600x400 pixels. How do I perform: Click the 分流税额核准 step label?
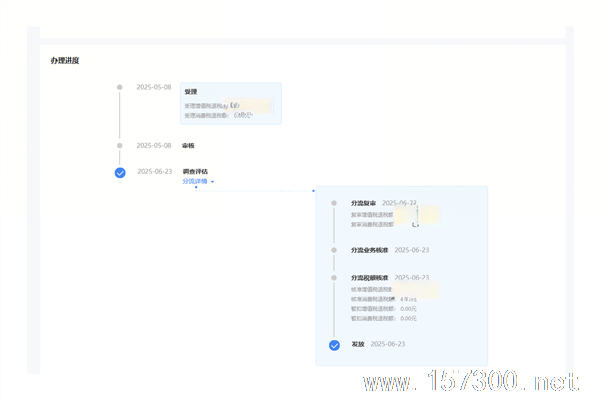coord(370,278)
